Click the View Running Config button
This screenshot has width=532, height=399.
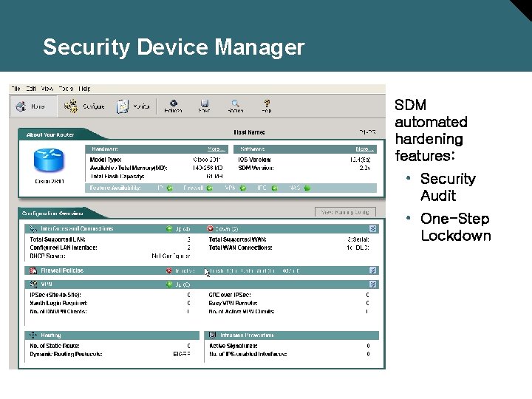click(x=345, y=212)
